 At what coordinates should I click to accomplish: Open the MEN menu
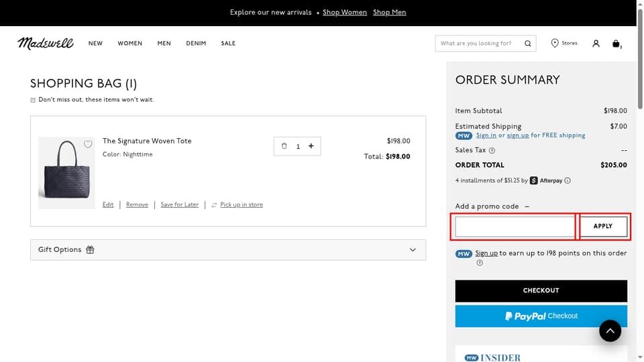164,43
